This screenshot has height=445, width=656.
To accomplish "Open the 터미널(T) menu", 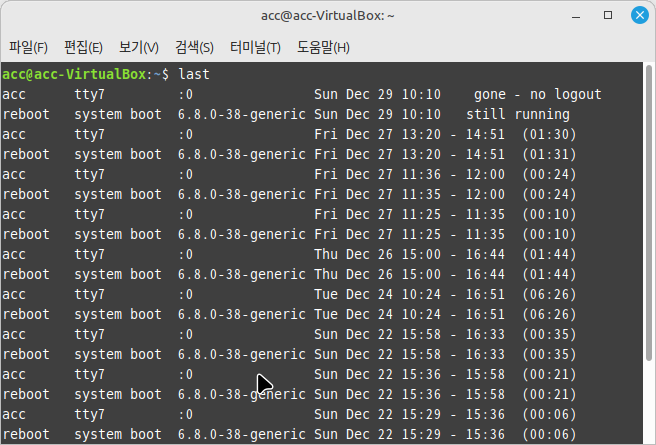I will point(255,47).
